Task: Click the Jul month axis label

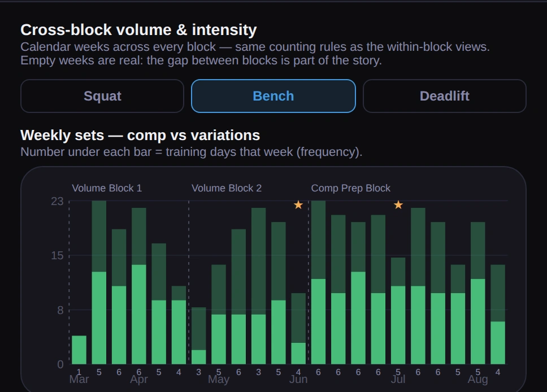Action: (x=398, y=380)
